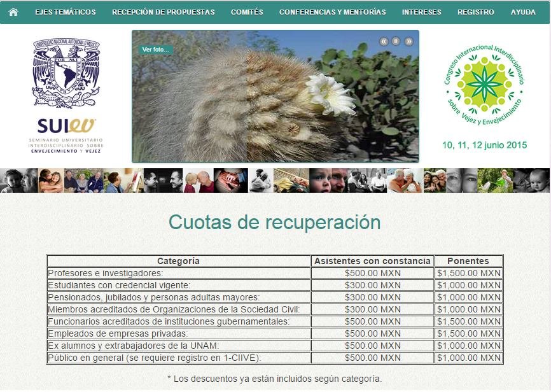Viewport: 551px width, 392px height.
Task: Open the Ayuda help menu
Action: 523,12
